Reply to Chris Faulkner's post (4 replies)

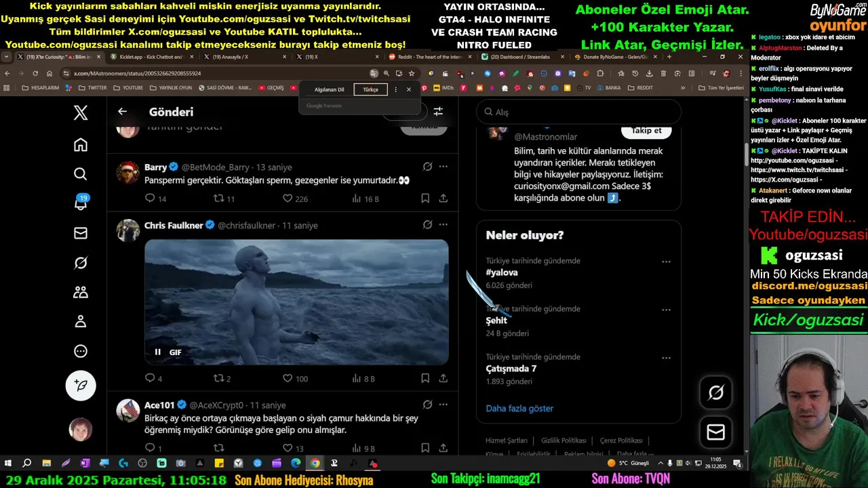click(x=154, y=378)
